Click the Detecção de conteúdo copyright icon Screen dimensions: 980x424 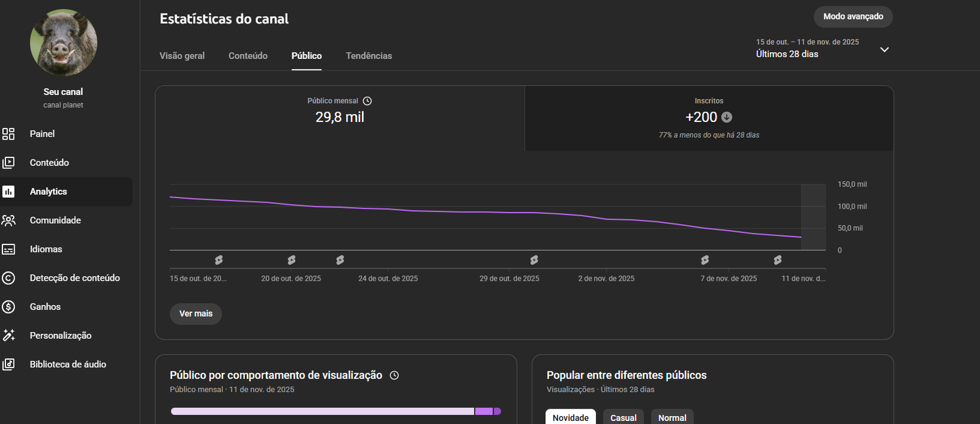tap(9, 278)
